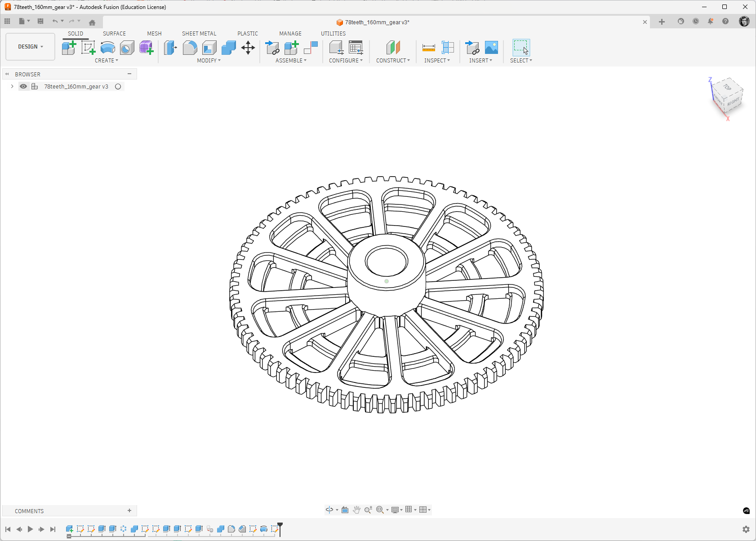The height and width of the screenshot is (541, 756).
Task: Switch to the MESH tab
Action: 154,34
